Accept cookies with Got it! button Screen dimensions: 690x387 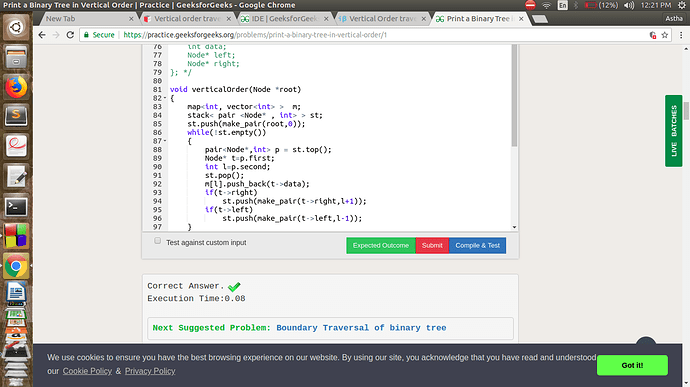(x=632, y=365)
